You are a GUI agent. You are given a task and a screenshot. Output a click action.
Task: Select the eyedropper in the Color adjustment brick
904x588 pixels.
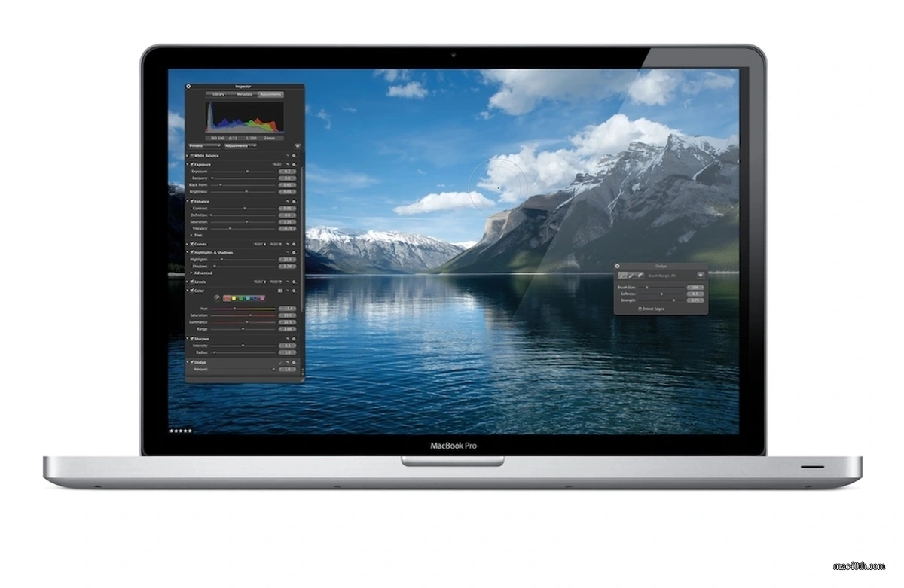216,297
